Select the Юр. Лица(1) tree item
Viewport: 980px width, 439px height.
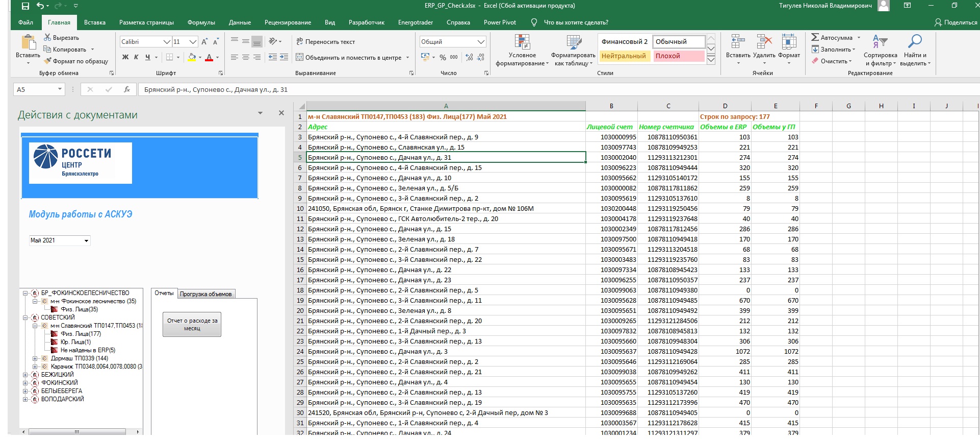[75, 342]
